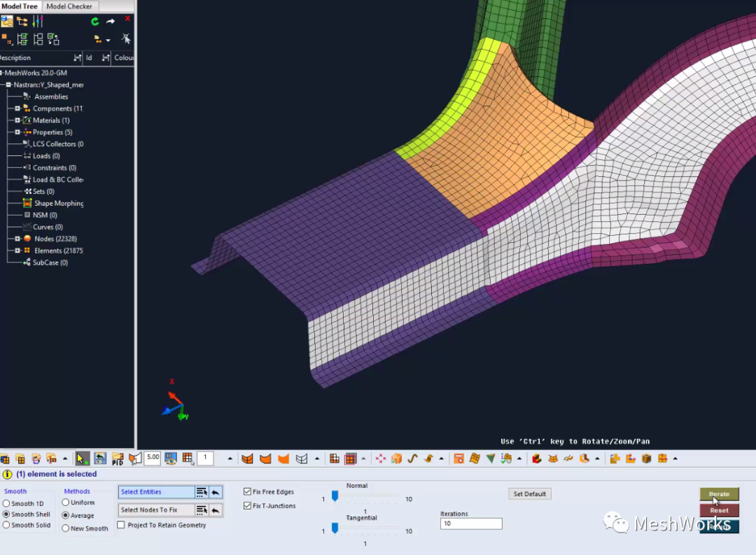Viewport: 756px width, 555px height.
Task: Choose the Average method radio button
Action: pyautogui.click(x=66, y=516)
